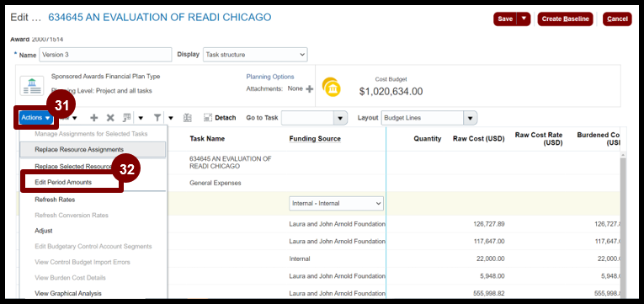Choose Edit Period Amounts menu entry
644x304 pixels.
63,182
